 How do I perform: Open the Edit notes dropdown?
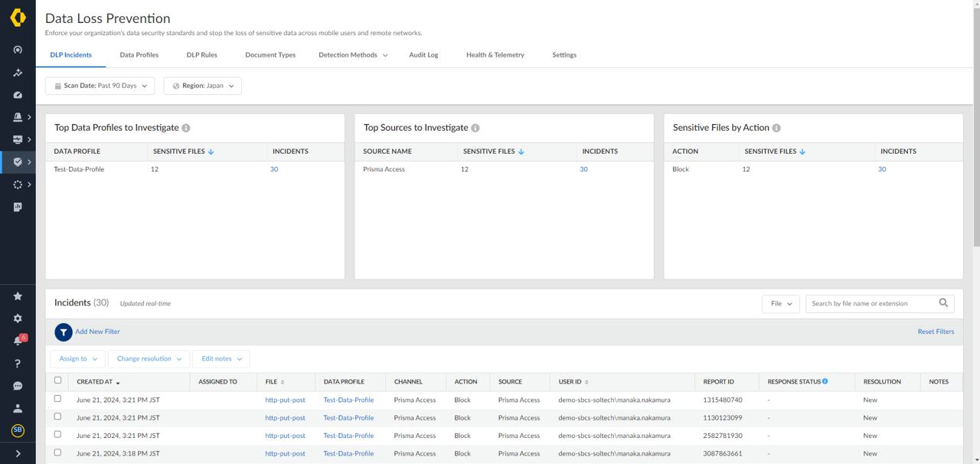click(x=221, y=358)
